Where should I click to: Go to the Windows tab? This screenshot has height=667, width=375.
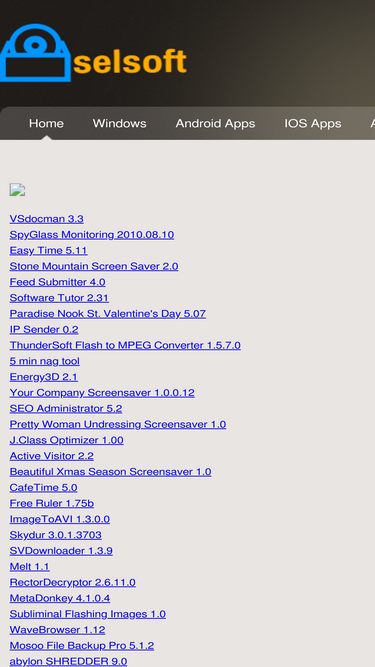pos(119,124)
